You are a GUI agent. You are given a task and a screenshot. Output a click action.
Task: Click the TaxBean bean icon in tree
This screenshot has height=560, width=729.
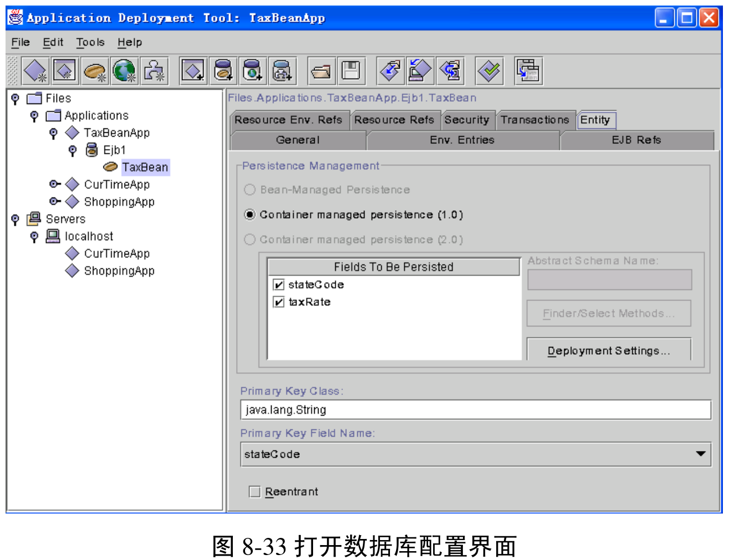click(111, 167)
